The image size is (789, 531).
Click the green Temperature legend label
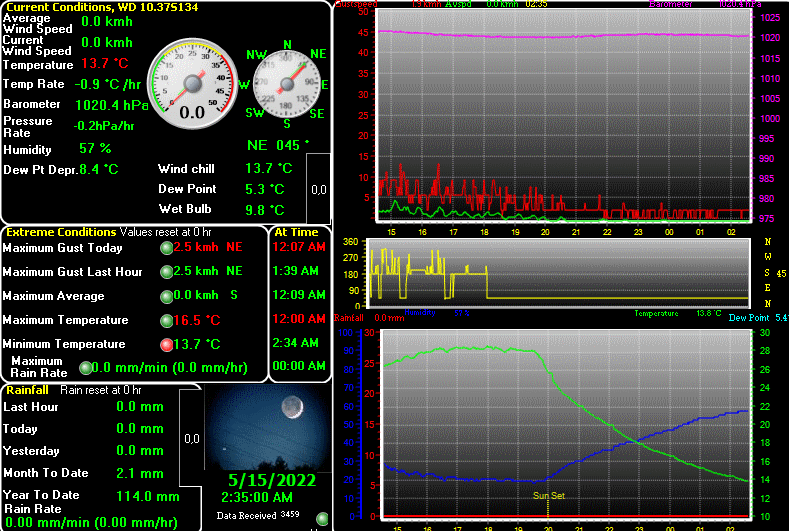coord(656,314)
